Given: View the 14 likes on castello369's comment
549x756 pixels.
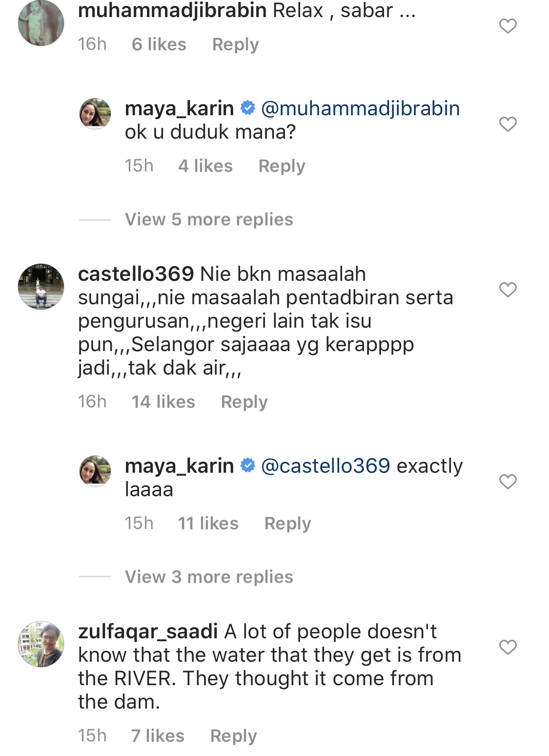Looking at the screenshot, I should pyautogui.click(x=163, y=402).
